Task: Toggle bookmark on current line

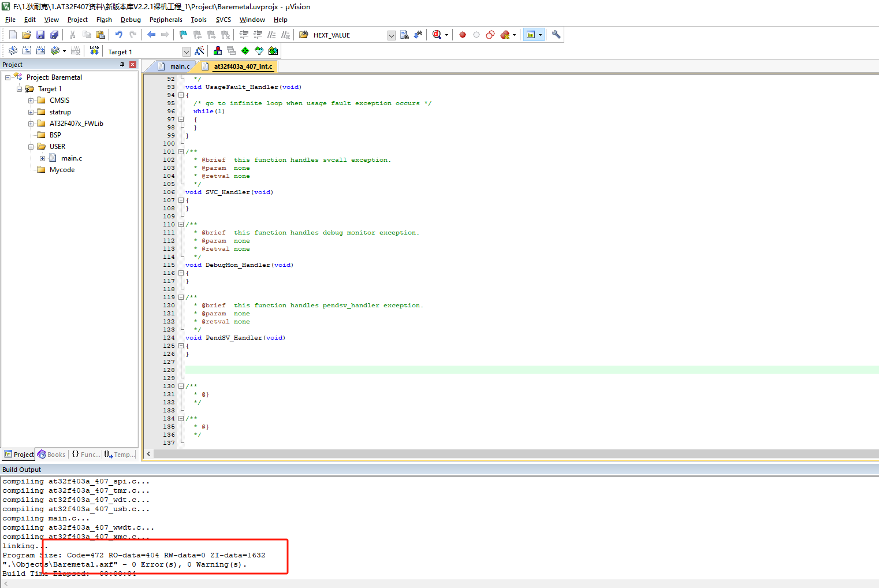Action: 184,35
